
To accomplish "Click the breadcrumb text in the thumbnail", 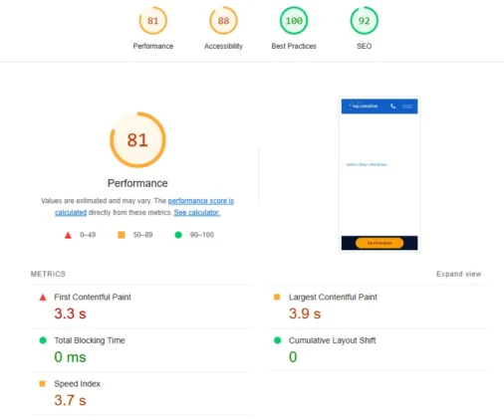I will coord(367,164).
